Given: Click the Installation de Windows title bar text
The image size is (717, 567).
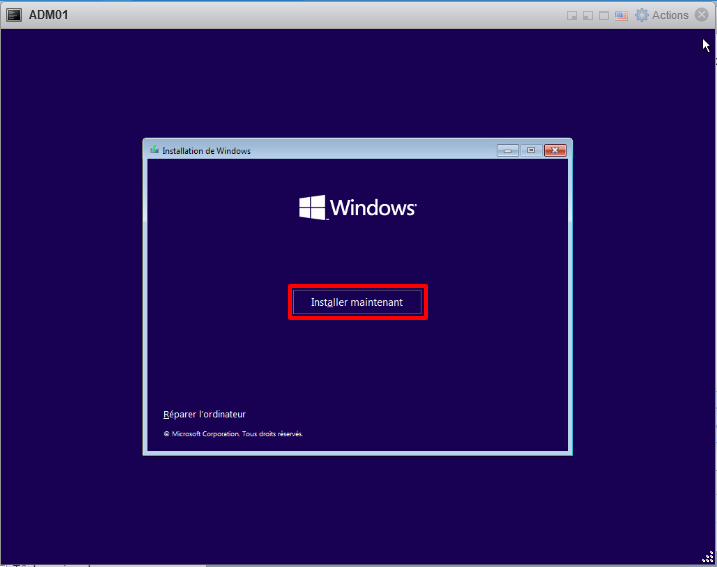Looking at the screenshot, I should 206,151.
